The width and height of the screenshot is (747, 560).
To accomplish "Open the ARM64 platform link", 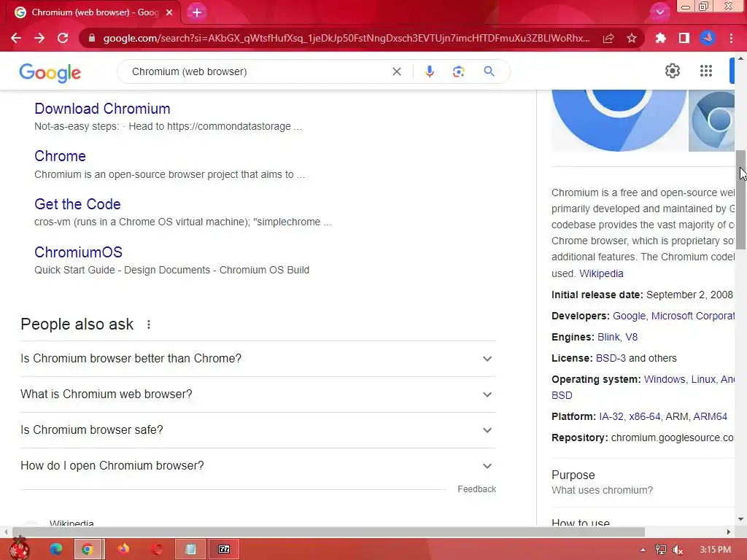I will (710, 416).
